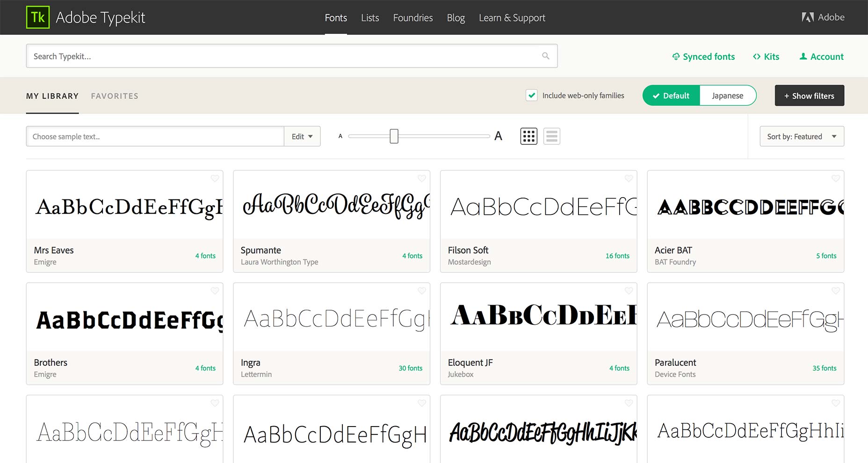Switch to grid view layout

click(528, 136)
